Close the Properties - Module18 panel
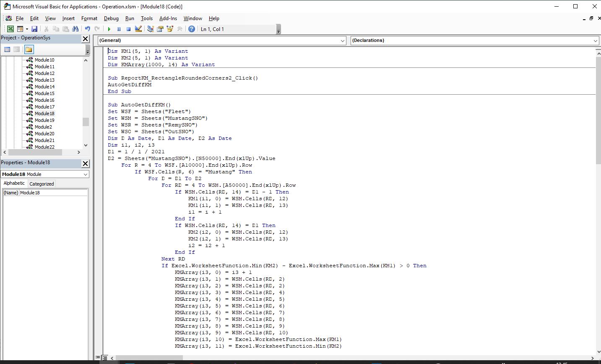The image size is (601, 364). click(x=85, y=163)
